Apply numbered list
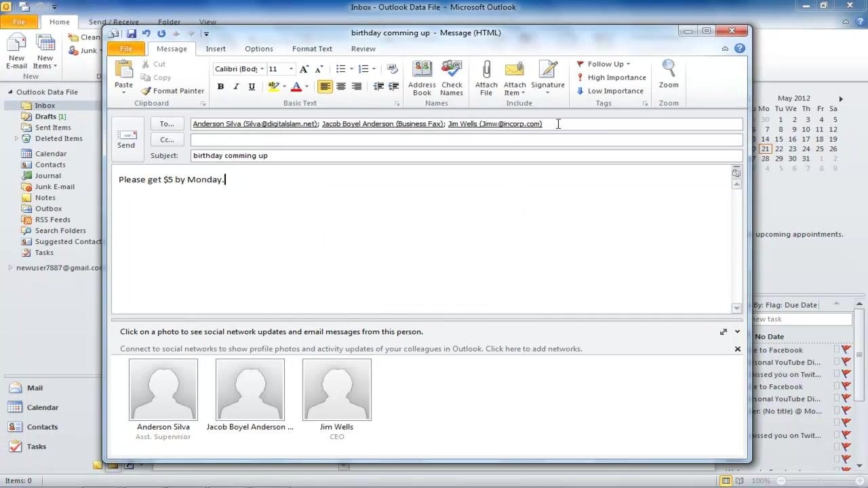Viewport: 868px width, 488px height. (363, 69)
